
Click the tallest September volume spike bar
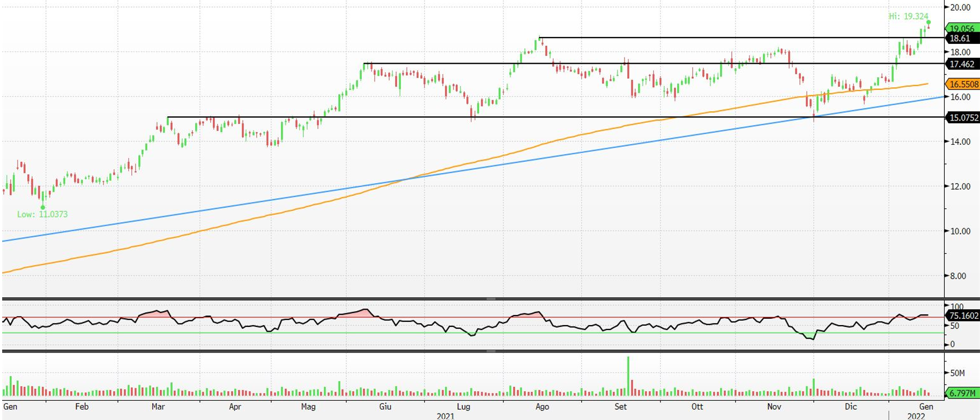(628, 377)
